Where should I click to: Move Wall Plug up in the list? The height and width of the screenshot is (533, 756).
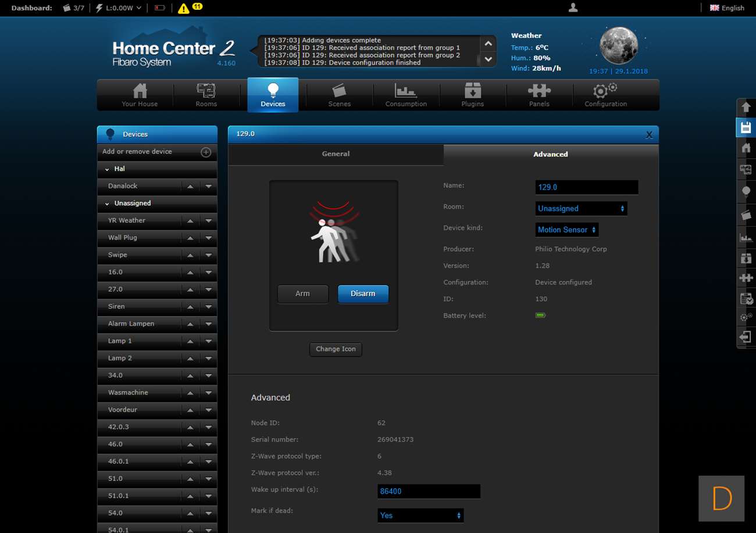tap(190, 238)
